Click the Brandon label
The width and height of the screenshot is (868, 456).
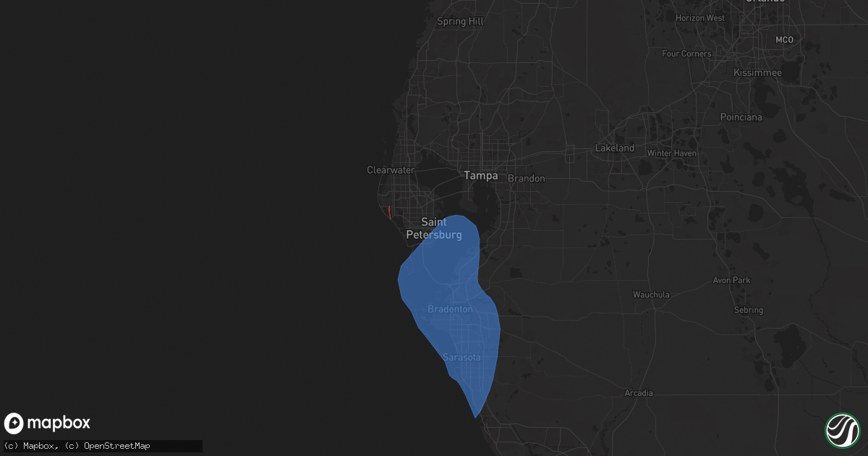(526, 178)
